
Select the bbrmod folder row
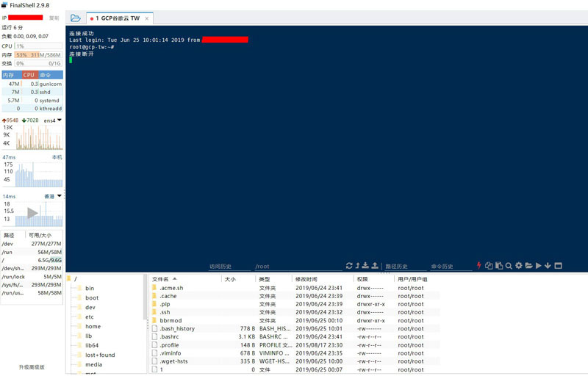click(x=295, y=321)
